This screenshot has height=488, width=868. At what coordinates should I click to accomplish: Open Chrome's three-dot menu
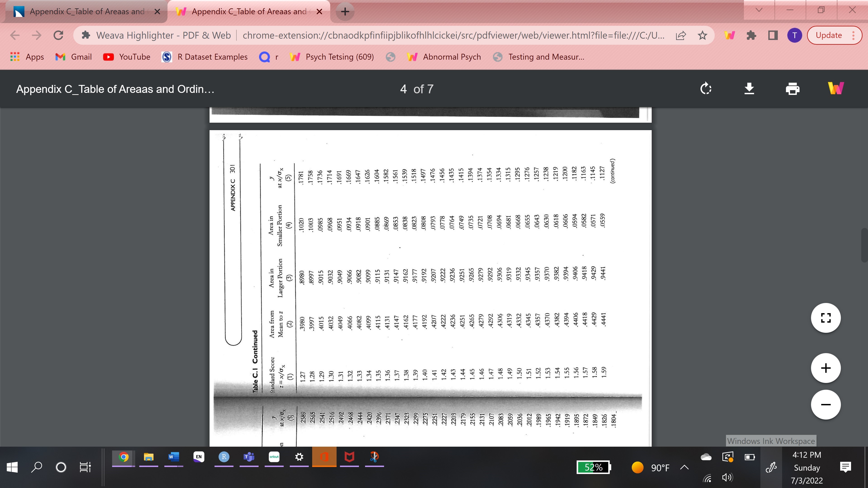[854, 35]
